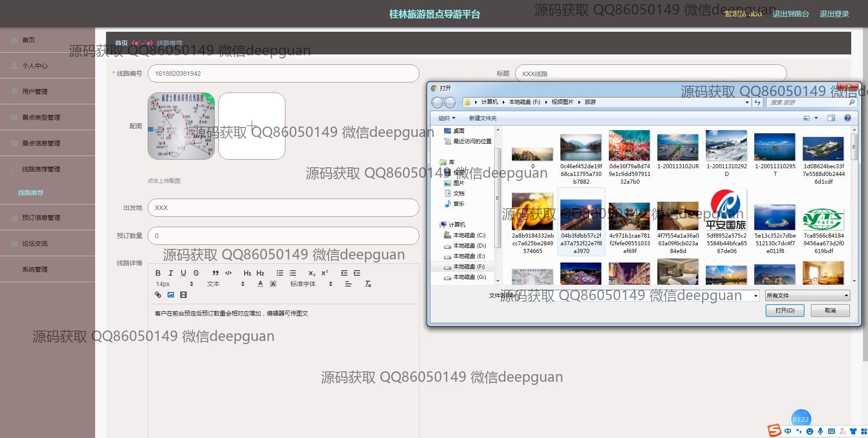868x438 pixels.
Task: Insert a blockquote with the quote icon
Action: pos(215,273)
